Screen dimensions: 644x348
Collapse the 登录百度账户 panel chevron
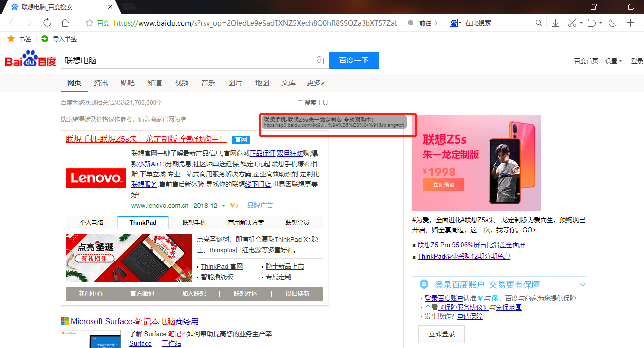coord(583,285)
